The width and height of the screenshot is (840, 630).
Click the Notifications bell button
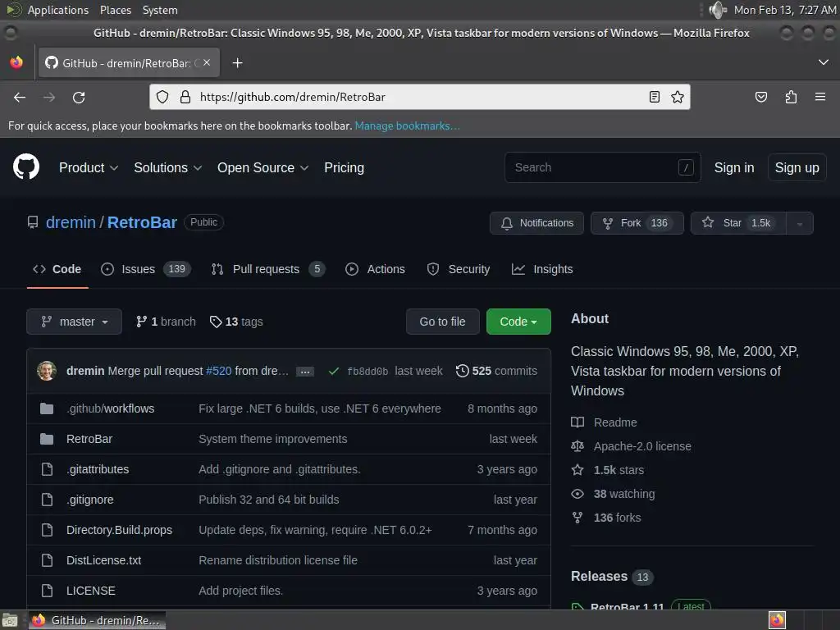[536, 223]
